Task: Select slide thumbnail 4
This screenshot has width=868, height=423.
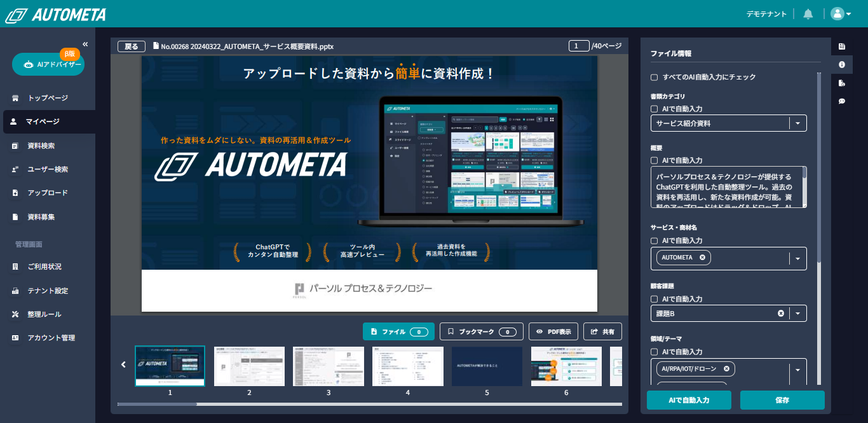Action: 408,366
